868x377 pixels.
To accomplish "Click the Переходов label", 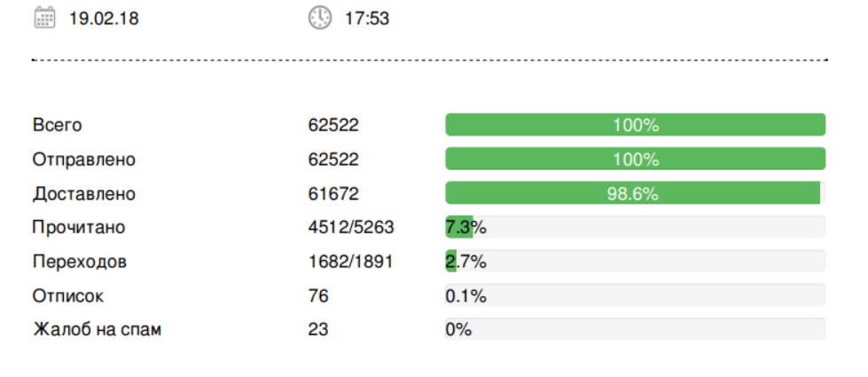I will [79, 262].
